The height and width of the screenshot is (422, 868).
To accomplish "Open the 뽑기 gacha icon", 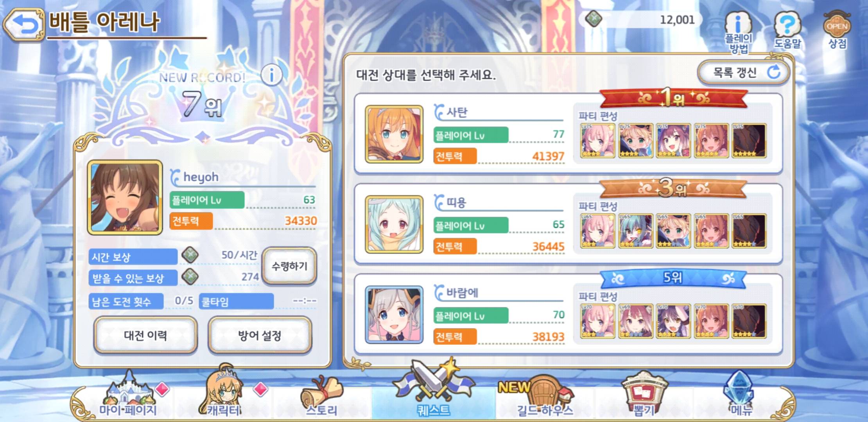I will [x=644, y=394].
